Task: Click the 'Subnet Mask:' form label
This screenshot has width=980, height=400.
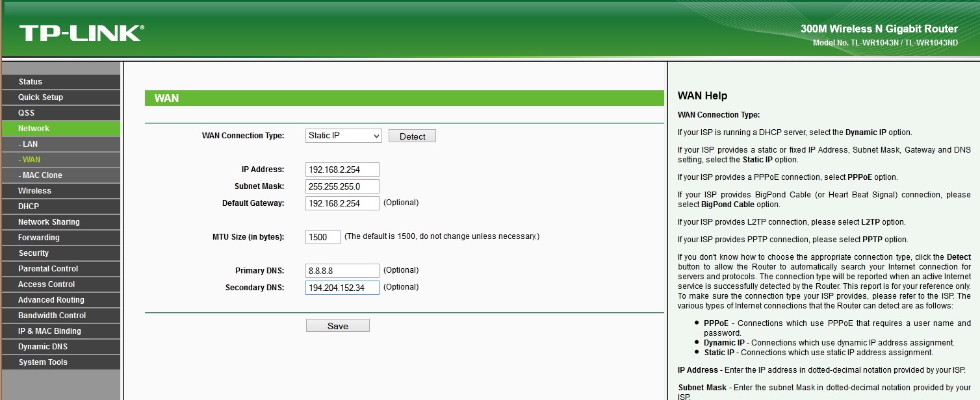Action: 259,186
